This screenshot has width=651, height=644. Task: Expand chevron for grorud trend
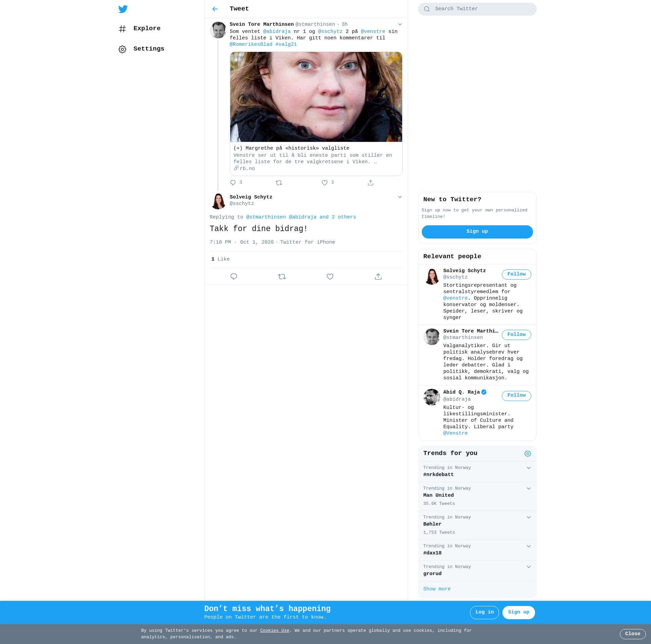point(529,567)
